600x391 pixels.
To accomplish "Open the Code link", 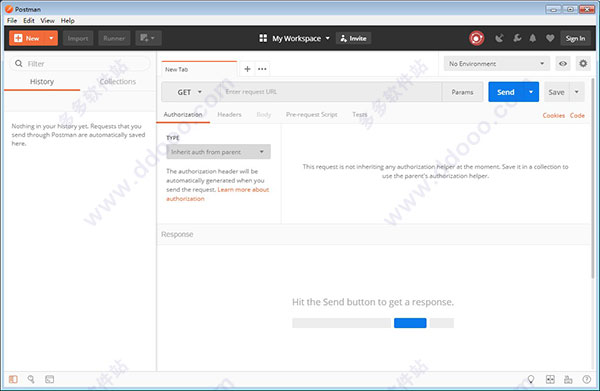I will (x=577, y=115).
